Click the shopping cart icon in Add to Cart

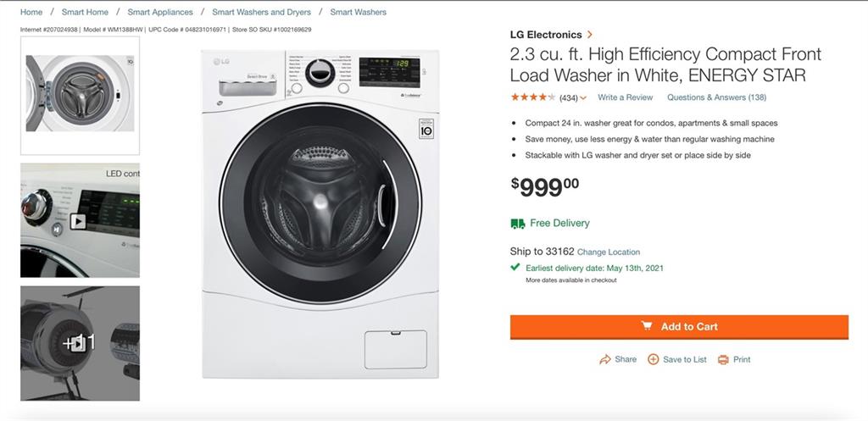(x=647, y=326)
